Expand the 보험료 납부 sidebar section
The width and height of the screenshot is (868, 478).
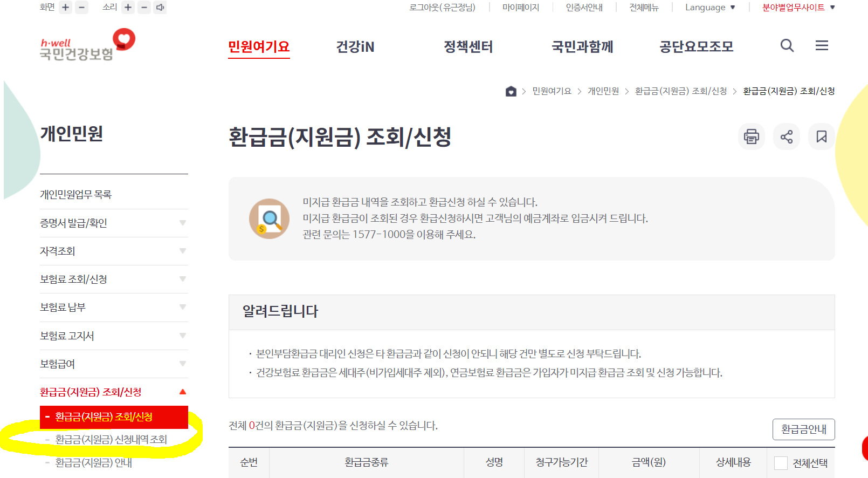coord(114,307)
